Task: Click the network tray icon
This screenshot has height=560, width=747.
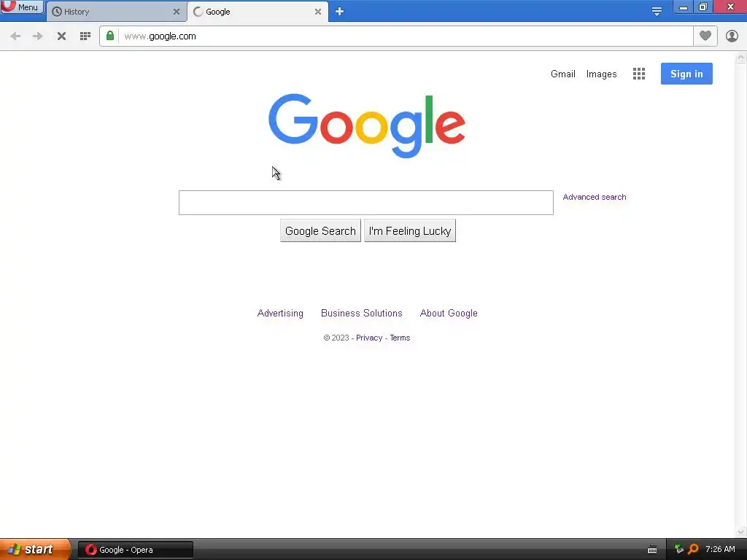Action: pyautogui.click(x=679, y=549)
